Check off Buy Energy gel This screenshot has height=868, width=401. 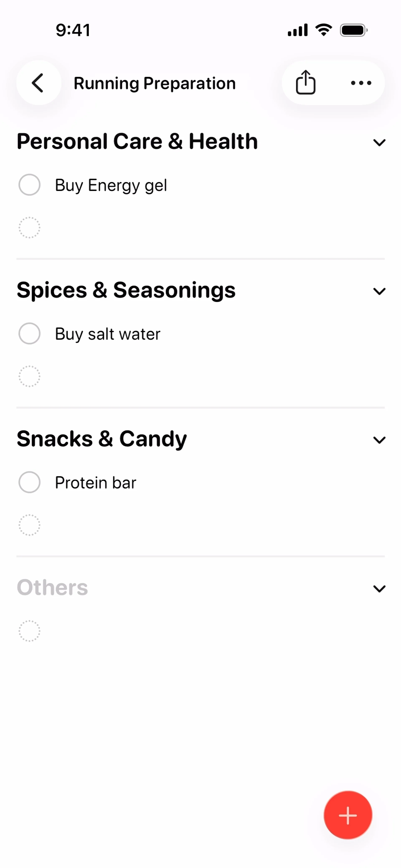tap(29, 185)
